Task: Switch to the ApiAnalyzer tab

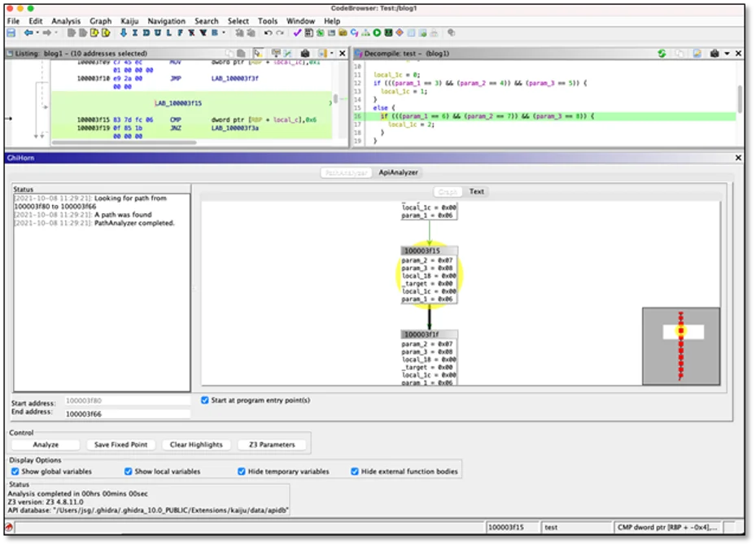Action: click(x=399, y=172)
